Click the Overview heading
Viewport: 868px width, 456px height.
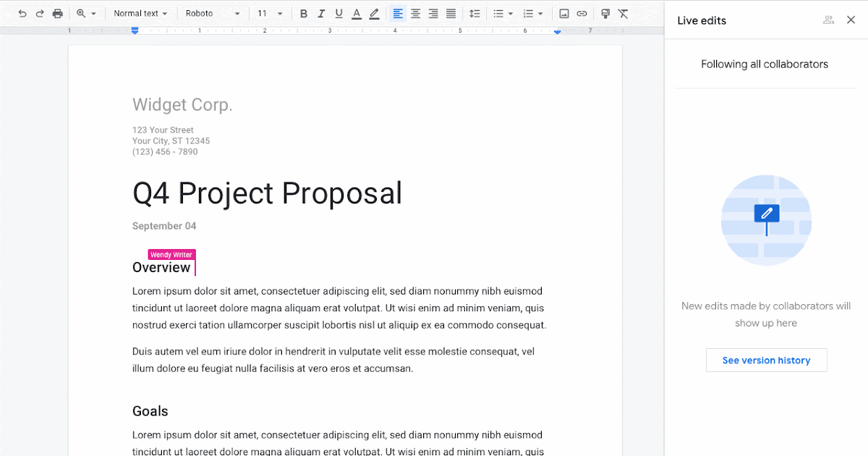(161, 268)
